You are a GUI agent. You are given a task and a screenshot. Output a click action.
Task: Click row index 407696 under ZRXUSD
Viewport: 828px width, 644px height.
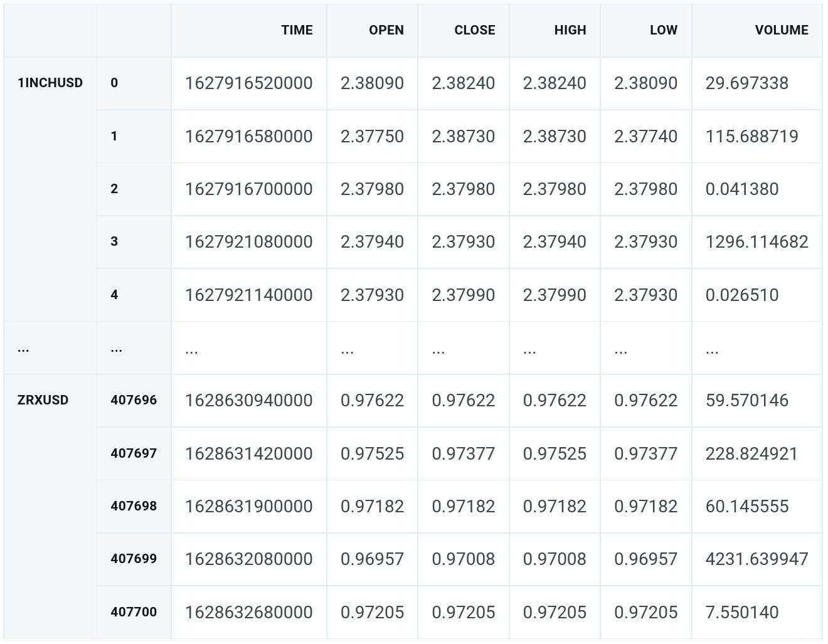(x=134, y=399)
